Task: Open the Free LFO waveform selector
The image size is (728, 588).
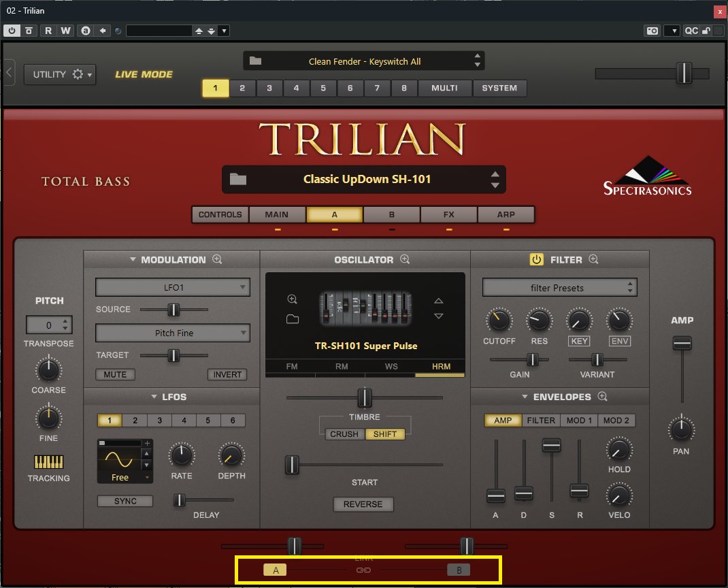Action: click(x=121, y=478)
